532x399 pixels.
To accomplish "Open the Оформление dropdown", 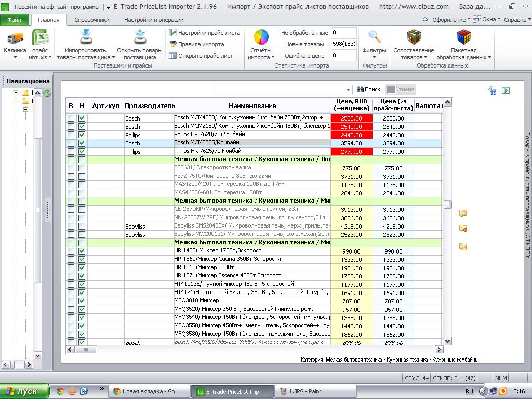I will point(450,20).
